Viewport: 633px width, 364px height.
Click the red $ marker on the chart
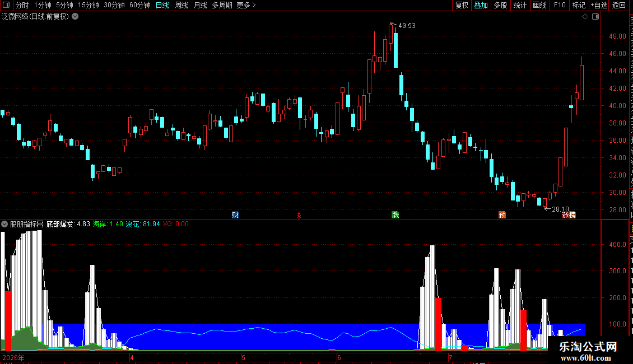tap(299, 216)
